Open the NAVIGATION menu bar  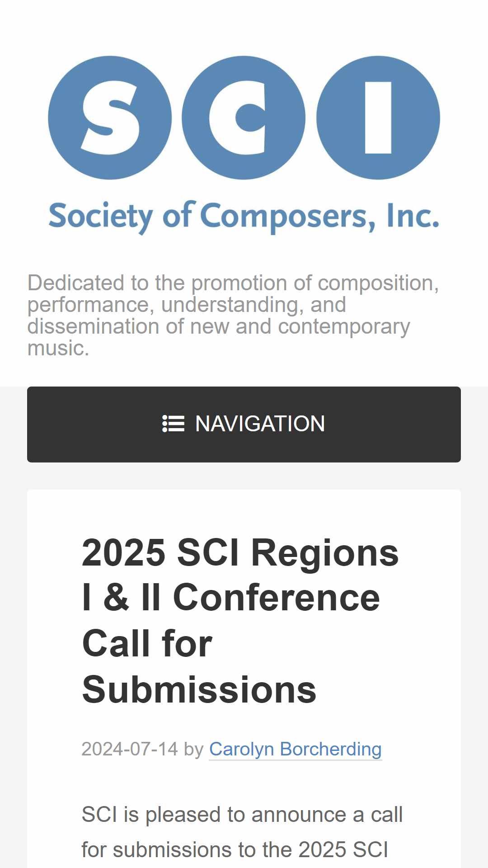(x=244, y=425)
